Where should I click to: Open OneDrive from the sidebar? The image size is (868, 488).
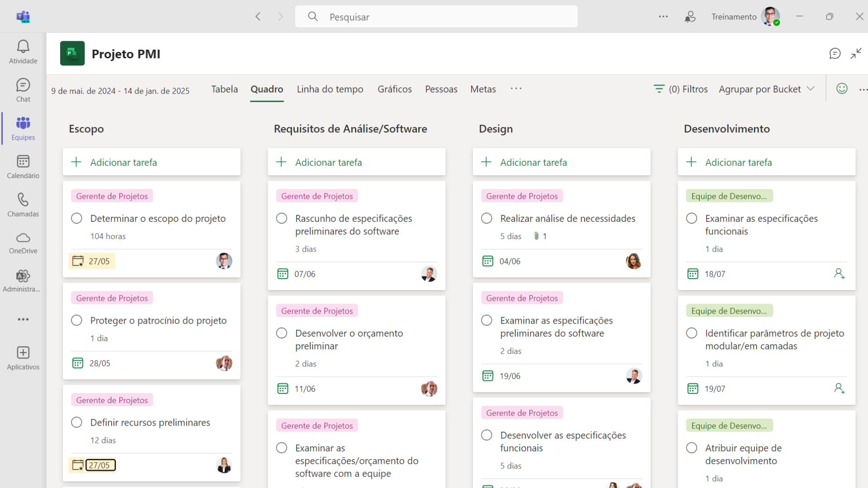coord(23,243)
